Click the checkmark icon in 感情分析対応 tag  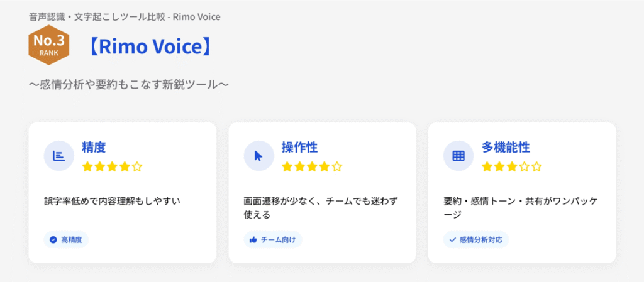pos(453,240)
